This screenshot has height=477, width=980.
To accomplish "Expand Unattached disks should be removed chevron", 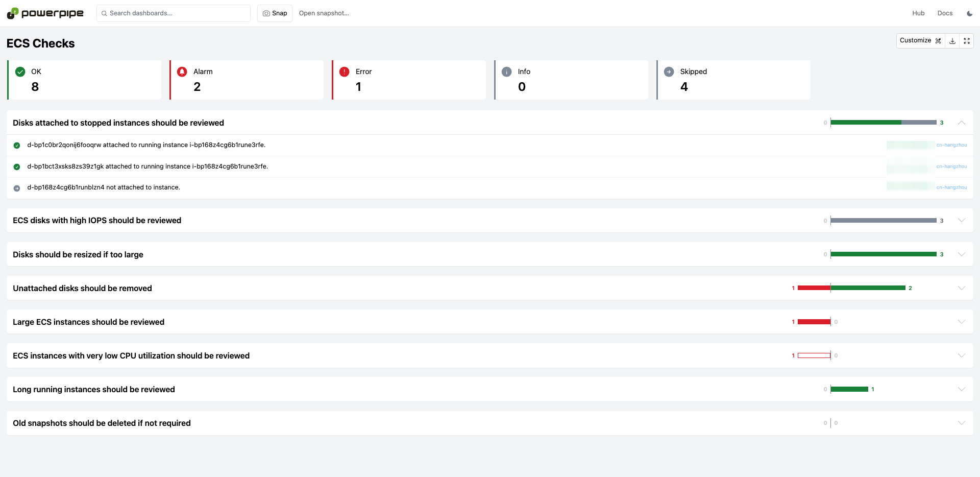I will click(962, 288).
